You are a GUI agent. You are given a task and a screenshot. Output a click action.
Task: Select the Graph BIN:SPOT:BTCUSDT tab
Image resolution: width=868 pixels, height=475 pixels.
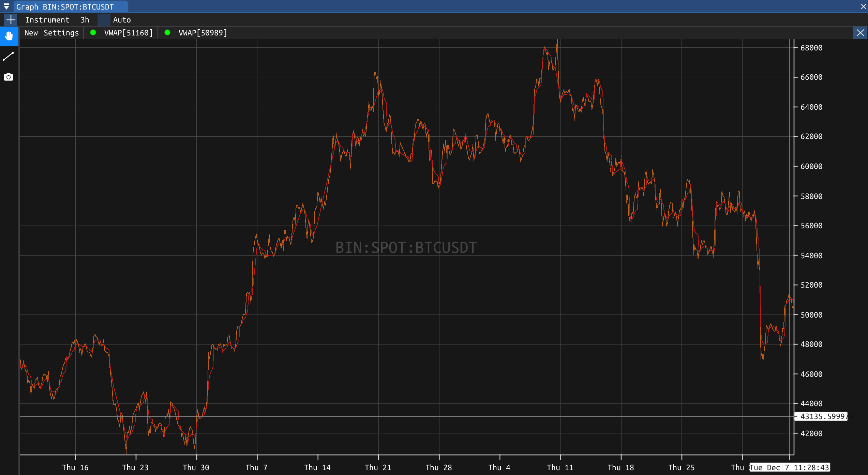click(x=71, y=6)
